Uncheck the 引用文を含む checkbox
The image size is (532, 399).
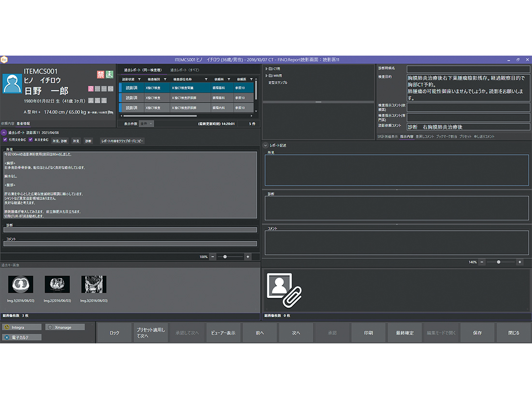tap(5, 140)
